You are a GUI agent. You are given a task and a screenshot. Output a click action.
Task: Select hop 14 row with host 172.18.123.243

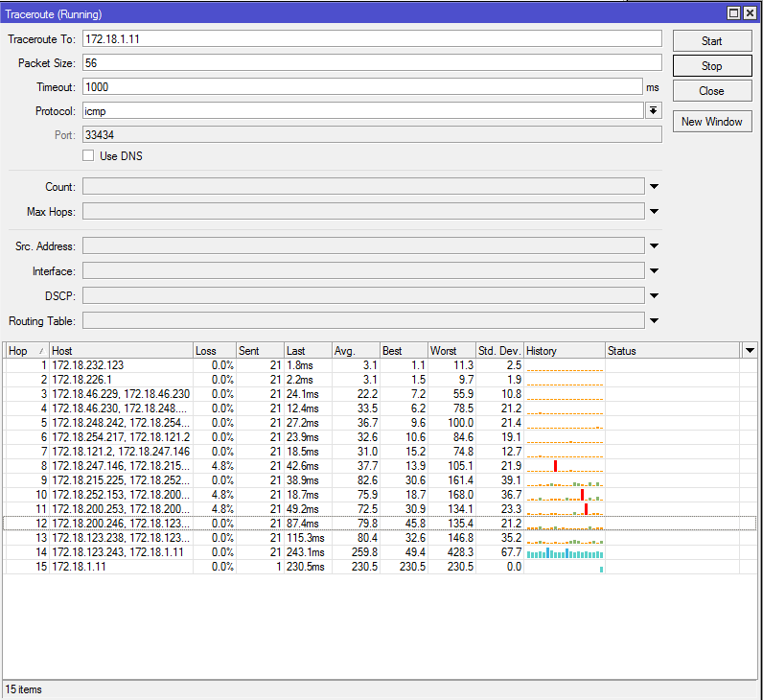tap(120, 553)
